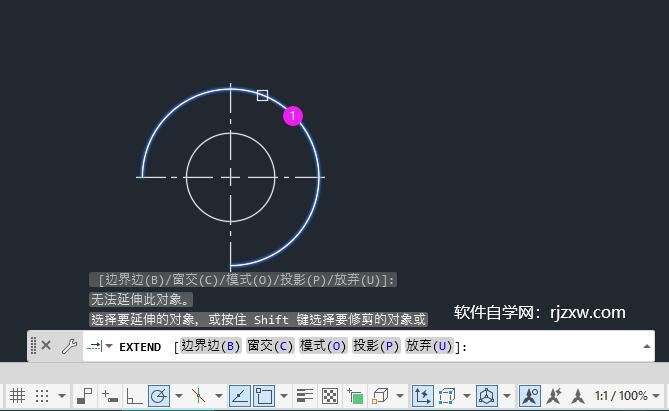Toggle annotation visibility icon
This screenshot has width=669, height=411.
tap(530, 396)
